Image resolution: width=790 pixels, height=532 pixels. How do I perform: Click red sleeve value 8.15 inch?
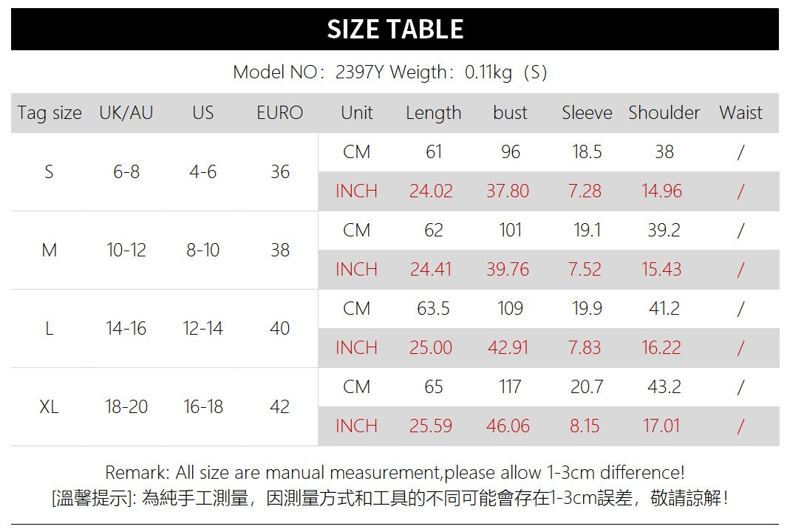pyautogui.click(x=585, y=426)
